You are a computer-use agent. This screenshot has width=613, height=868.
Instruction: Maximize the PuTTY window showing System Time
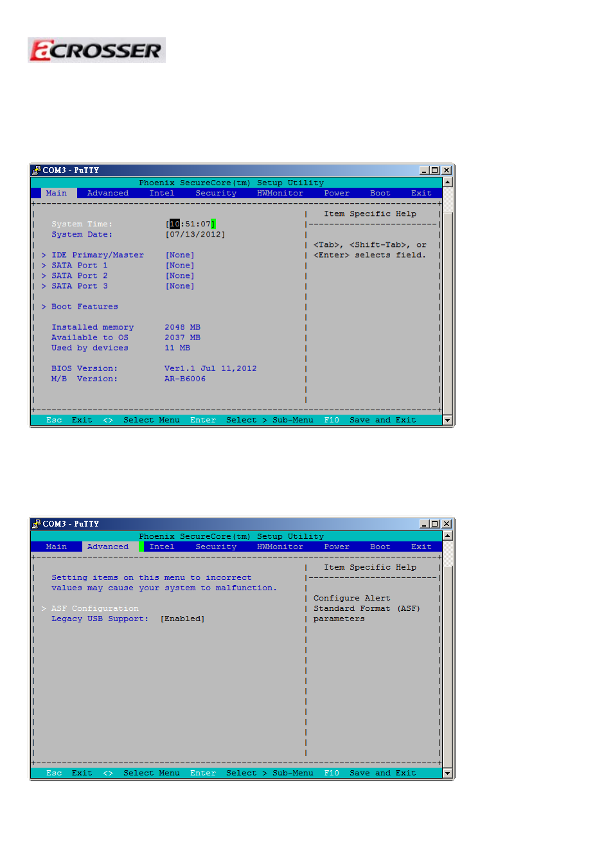click(435, 170)
